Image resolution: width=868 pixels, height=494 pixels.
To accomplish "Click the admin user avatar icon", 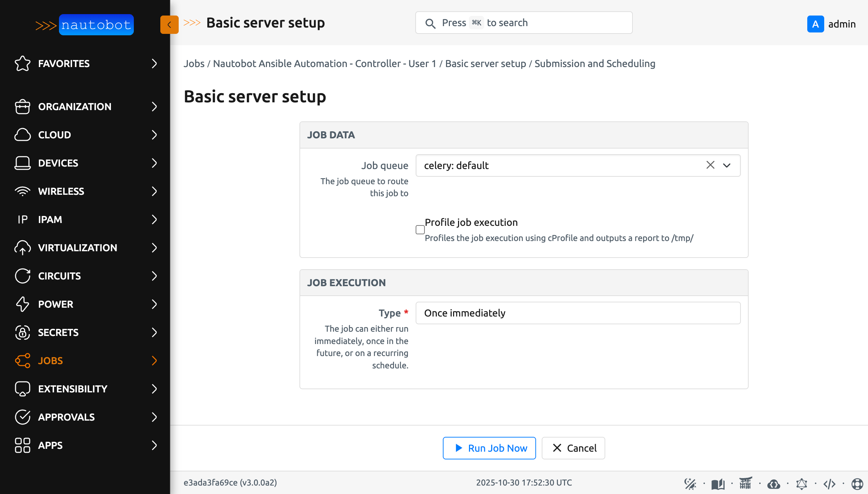I will pyautogui.click(x=815, y=24).
